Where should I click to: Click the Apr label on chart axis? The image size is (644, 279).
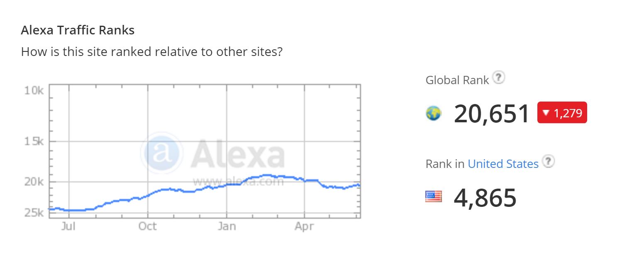(x=304, y=226)
